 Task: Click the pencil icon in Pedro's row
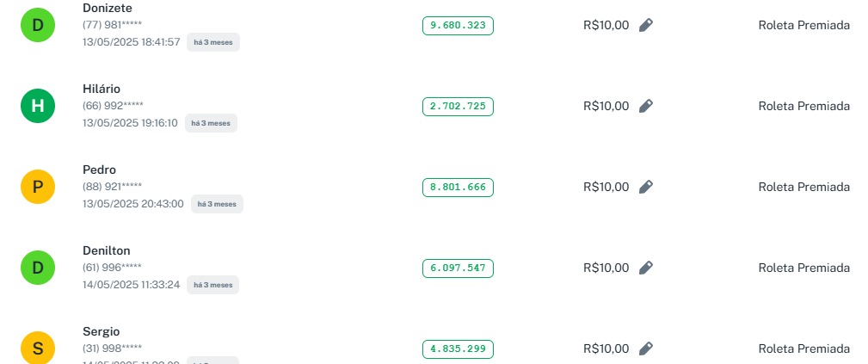646,187
